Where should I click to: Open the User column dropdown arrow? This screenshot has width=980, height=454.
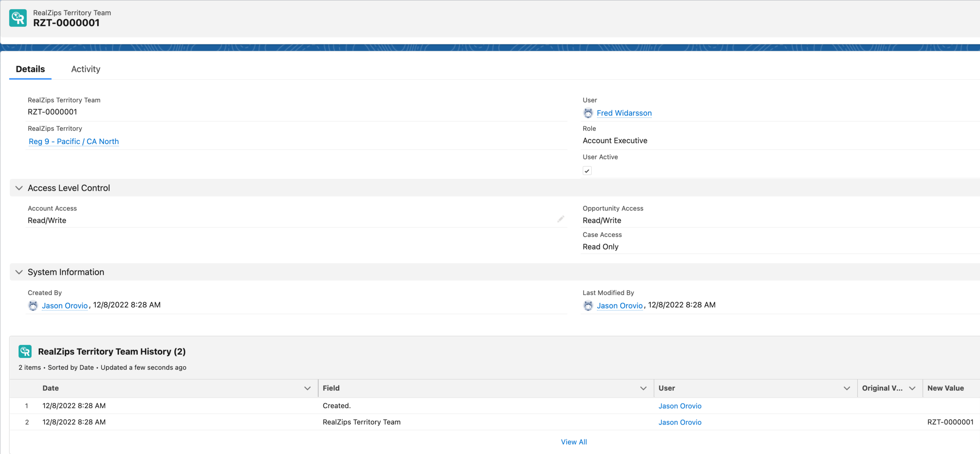846,388
